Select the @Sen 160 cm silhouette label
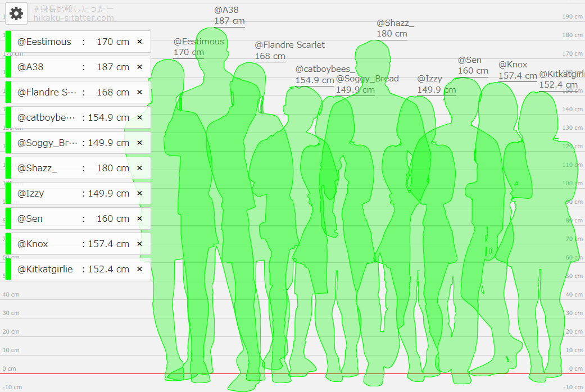Viewport: 585px width, 392px height. 473,65
